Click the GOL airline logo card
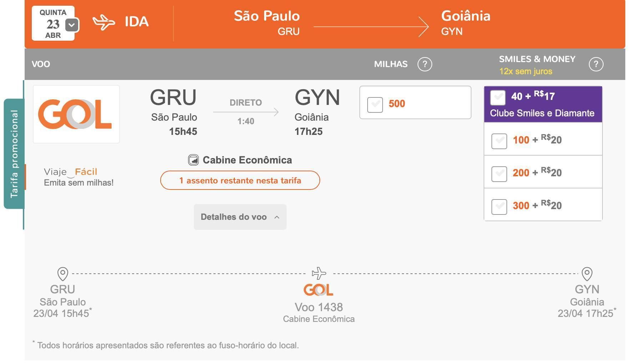The height and width of the screenshot is (364, 631). pyautogui.click(x=76, y=114)
